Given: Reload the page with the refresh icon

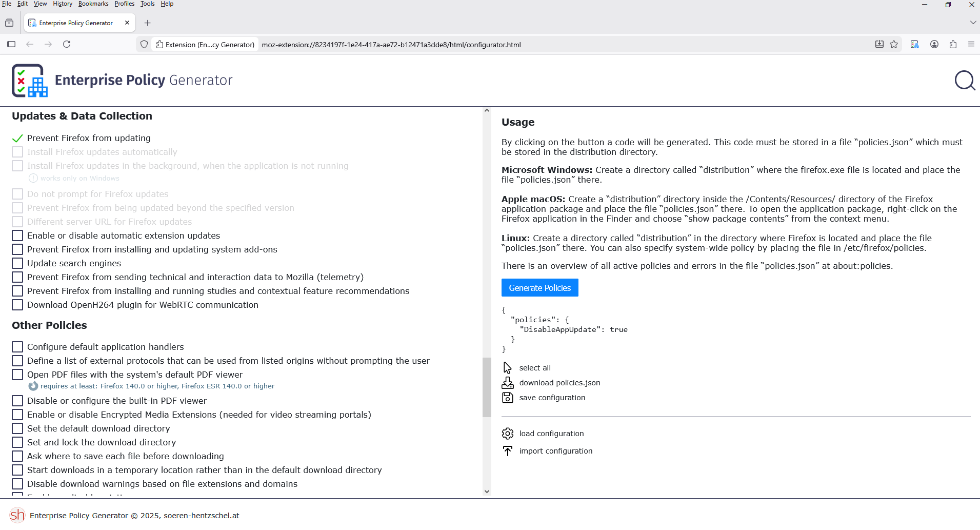Looking at the screenshot, I should click(67, 45).
